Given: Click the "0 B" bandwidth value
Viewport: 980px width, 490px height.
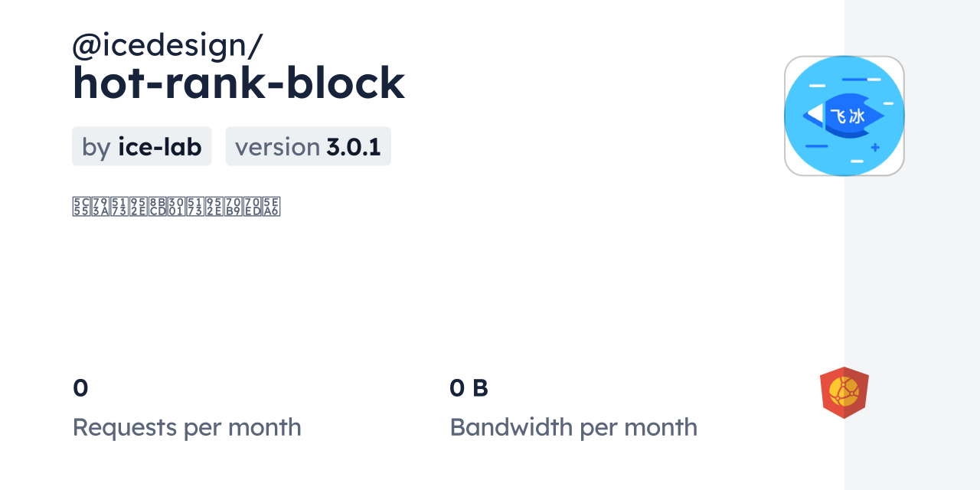Looking at the screenshot, I should (x=469, y=388).
